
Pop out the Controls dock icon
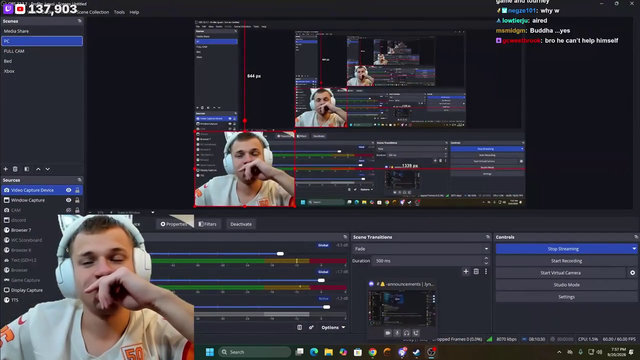[x=636, y=237]
